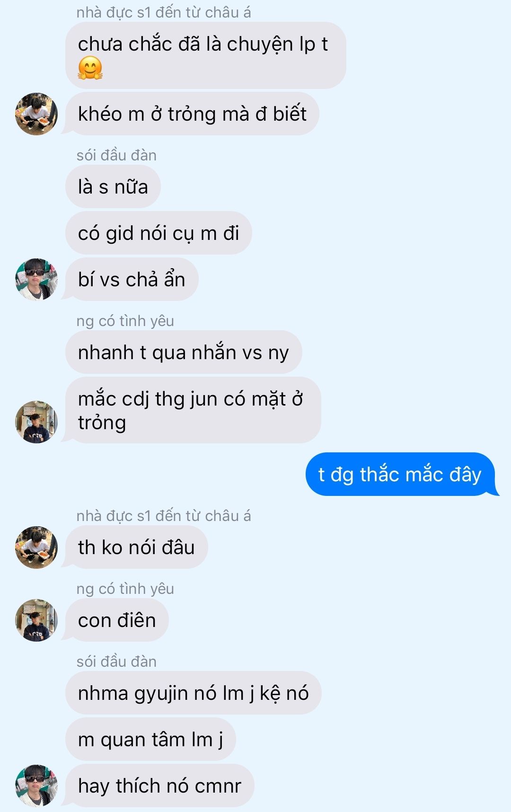Tap avatar beside "khéo m ở trỏng mà đ biết"
511x812 pixels.
coord(36,114)
